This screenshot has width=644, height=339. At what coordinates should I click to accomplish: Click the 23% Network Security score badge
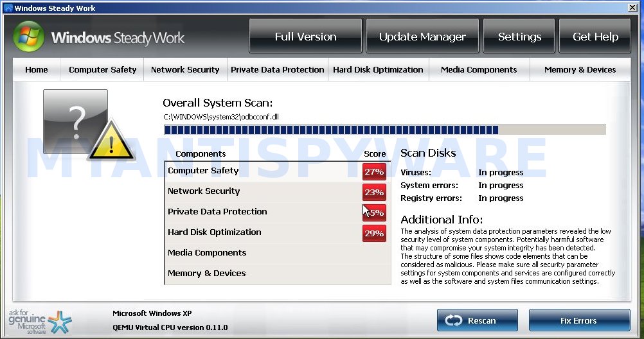(x=374, y=192)
